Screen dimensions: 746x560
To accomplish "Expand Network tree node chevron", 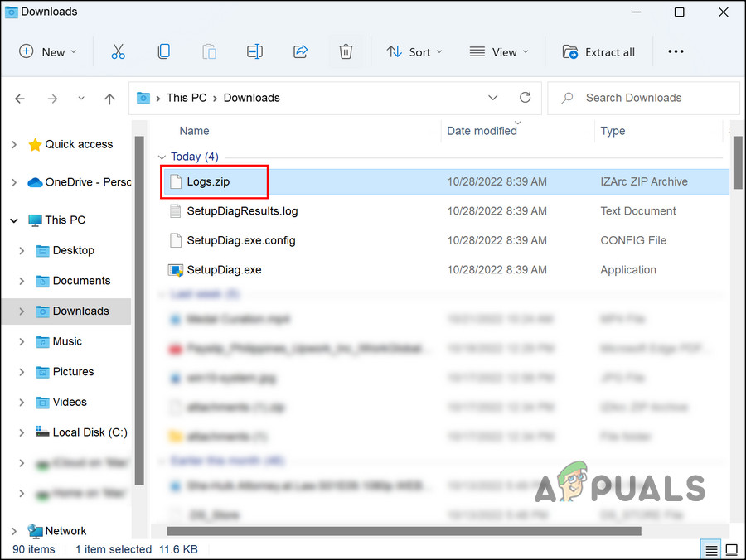I will [14, 531].
